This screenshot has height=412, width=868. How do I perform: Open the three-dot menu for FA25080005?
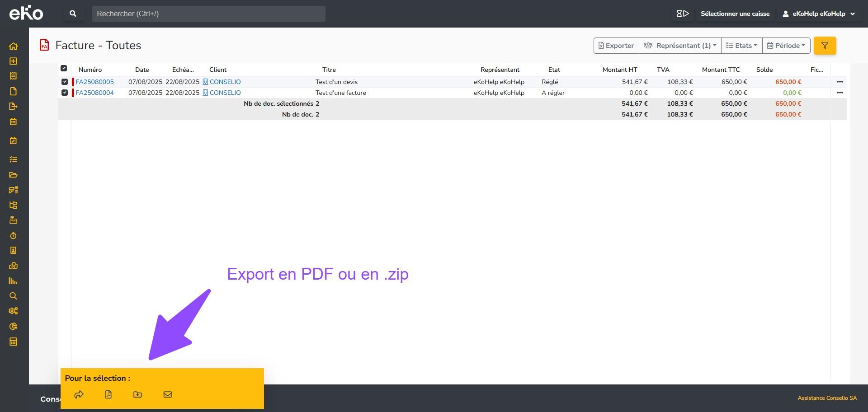click(840, 82)
